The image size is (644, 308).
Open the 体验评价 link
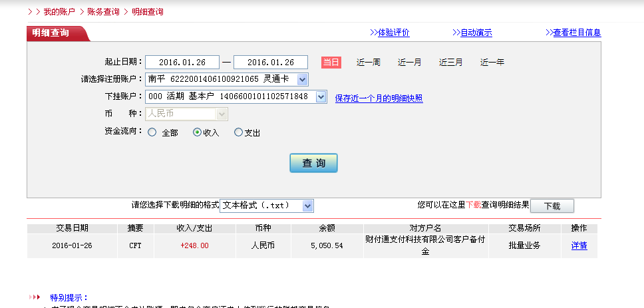(393, 33)
